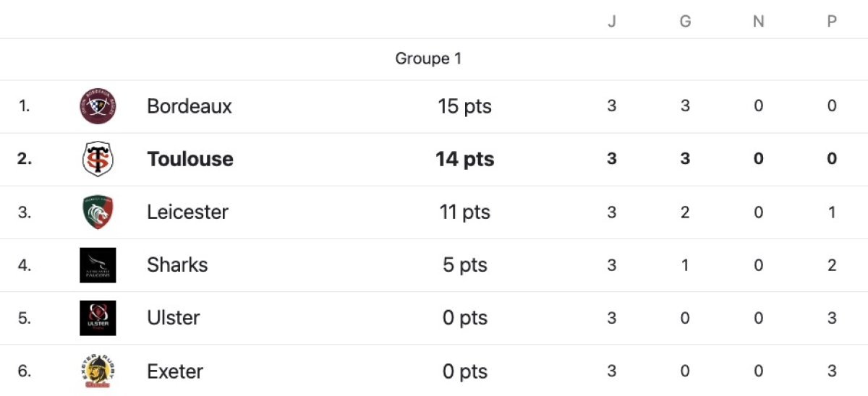Click the Groupe 1 header label
The width and height of the screenshot is (868, 396).
coord(428,59)
